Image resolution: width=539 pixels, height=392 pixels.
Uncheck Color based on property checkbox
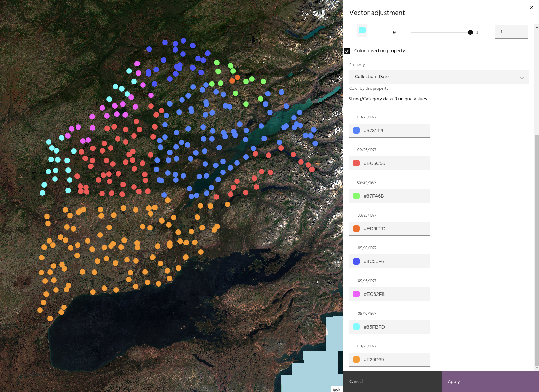pyautogui.click(x=347, y=51)
